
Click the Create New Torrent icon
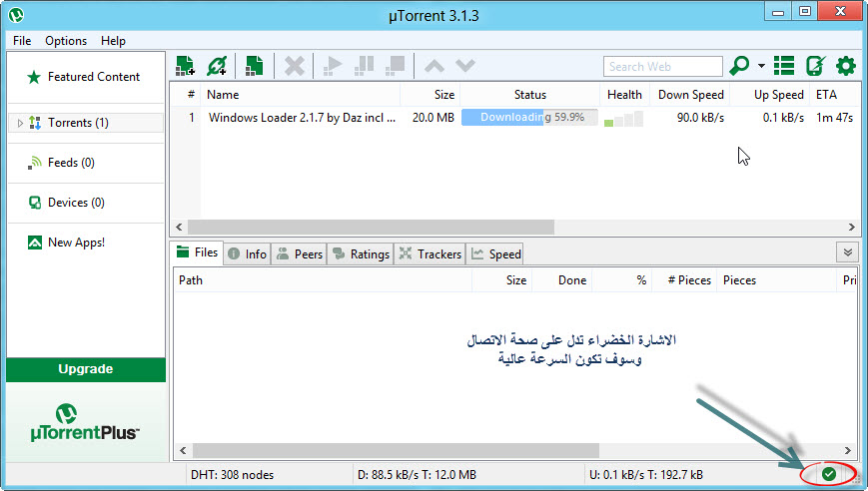tap(254, 66)
